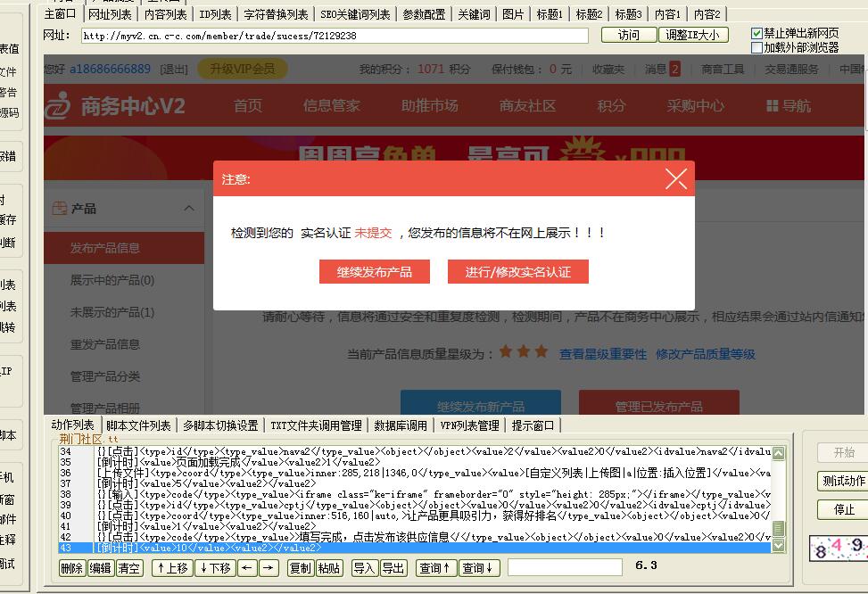The height and width of the screenshot is (594, 868).
Task: Open 提示窗口 tab
Action: pyautogui.click(x=533, y=425)
